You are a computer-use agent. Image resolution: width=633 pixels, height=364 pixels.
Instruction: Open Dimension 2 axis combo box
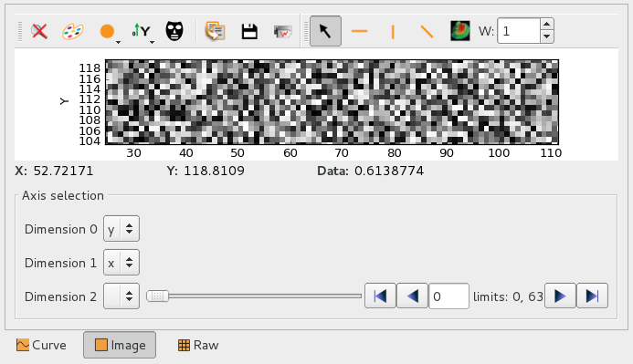121,296
